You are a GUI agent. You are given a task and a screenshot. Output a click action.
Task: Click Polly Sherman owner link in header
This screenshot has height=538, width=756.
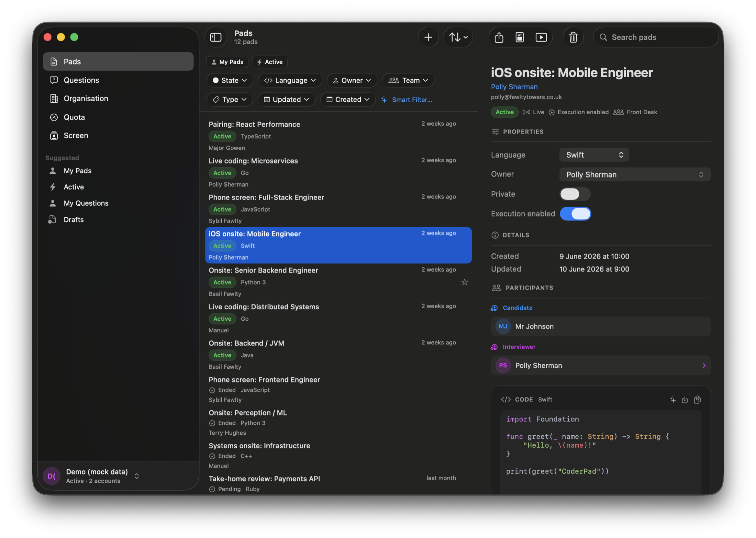pyautogui.click(x=514, y=87)
